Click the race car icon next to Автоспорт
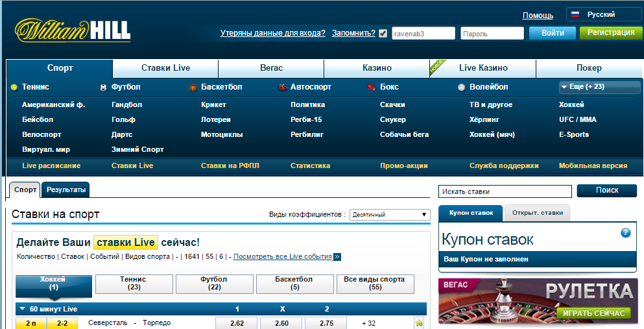The image size is (644, 329). (x=282, y=87)
